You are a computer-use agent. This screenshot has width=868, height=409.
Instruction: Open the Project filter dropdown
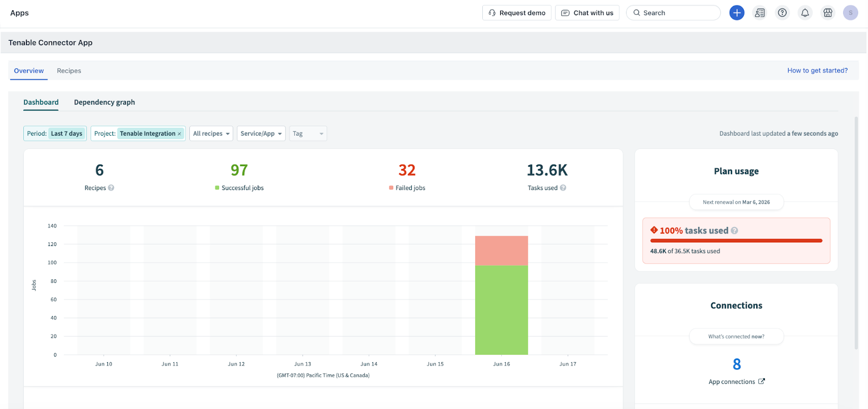pos(138,134)
